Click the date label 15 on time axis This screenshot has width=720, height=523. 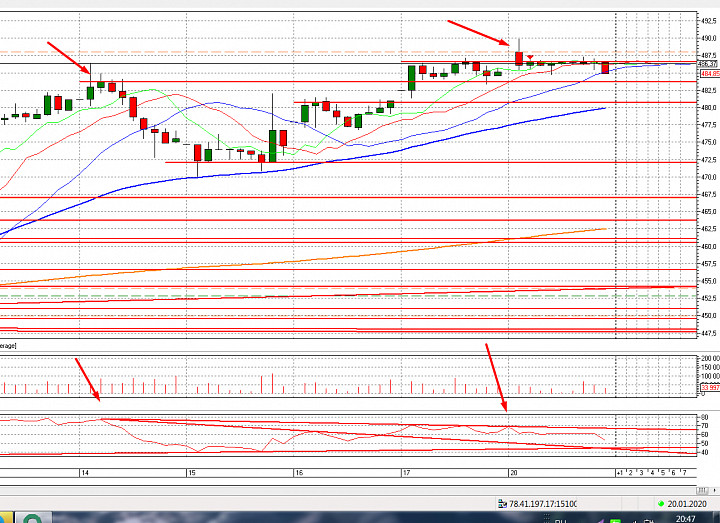click(x=192, y=472)
